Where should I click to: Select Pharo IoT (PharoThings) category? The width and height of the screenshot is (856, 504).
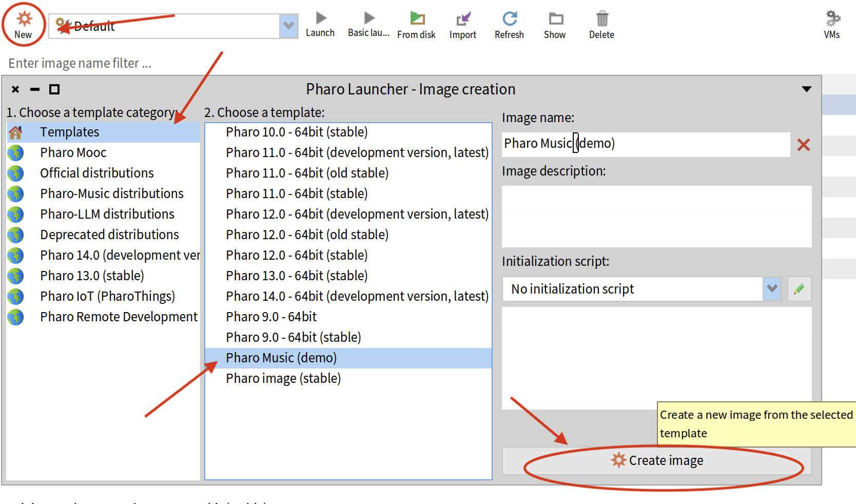pos(103,296)
